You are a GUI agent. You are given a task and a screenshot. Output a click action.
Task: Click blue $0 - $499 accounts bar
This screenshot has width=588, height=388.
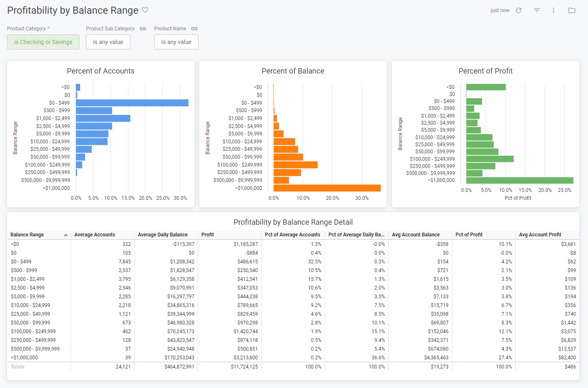132,103
